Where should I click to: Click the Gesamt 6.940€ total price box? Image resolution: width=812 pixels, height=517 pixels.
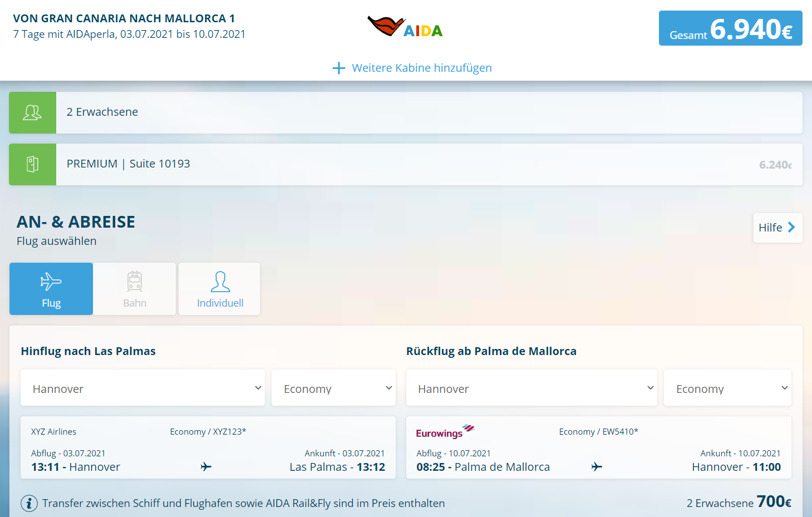730,28
